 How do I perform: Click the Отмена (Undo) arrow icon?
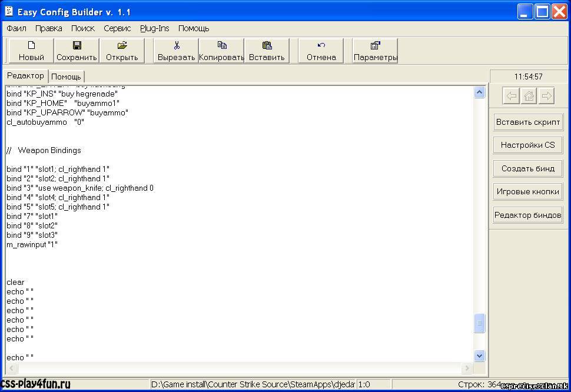click(x=321, y=45)
